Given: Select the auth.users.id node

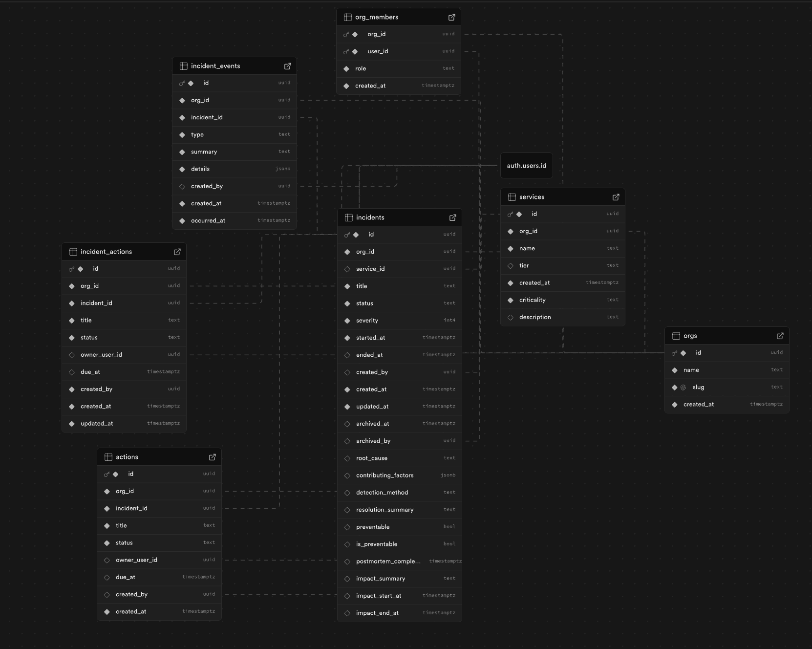Looking at the screenshot, I should [x=527, y=165].
